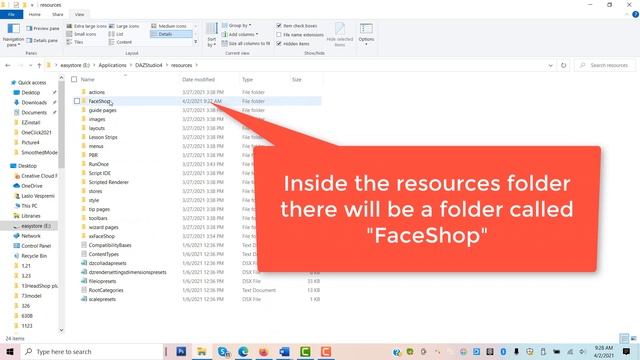The image size is (640, 360).
Task: Select easystore (E:) in navigation pane
Action: point(36,226)
